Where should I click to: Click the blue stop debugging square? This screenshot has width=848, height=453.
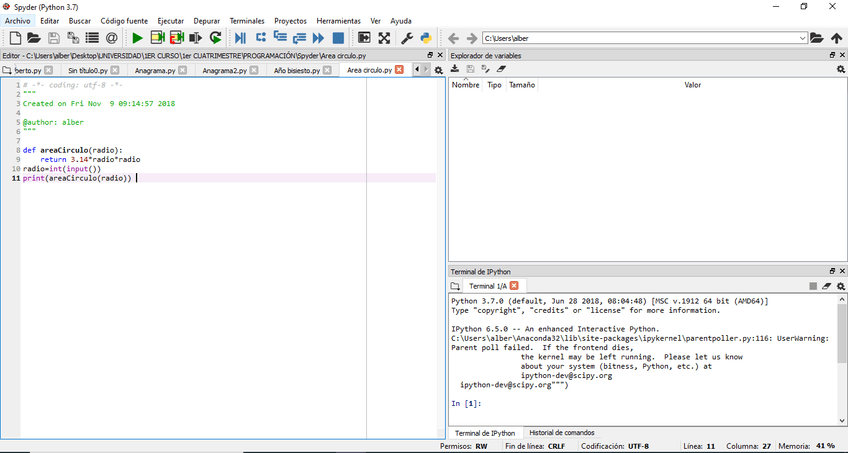(338, 38)
